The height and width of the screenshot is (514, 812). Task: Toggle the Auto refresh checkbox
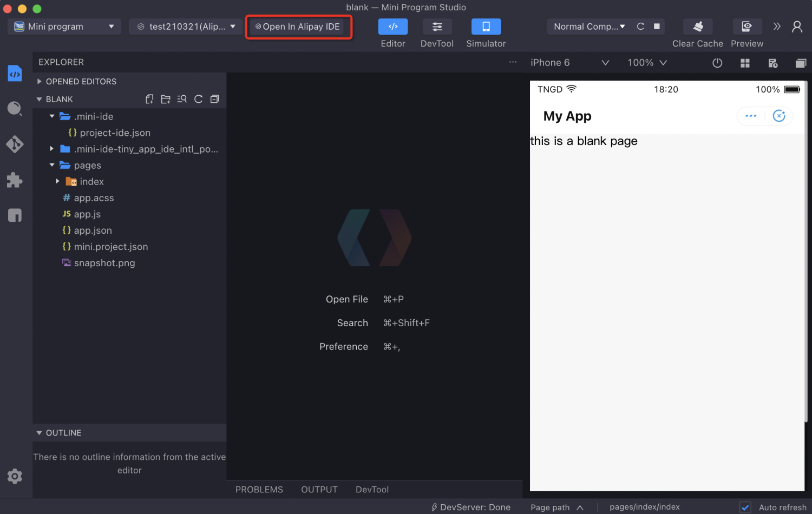point(745,507)
